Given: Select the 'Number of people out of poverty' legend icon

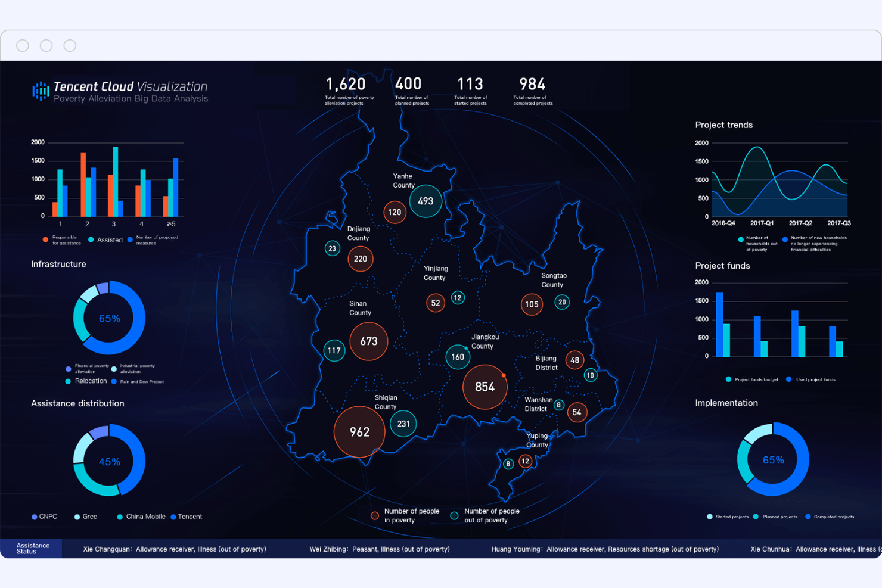Looking at the screenshot, I should (455, 515).
